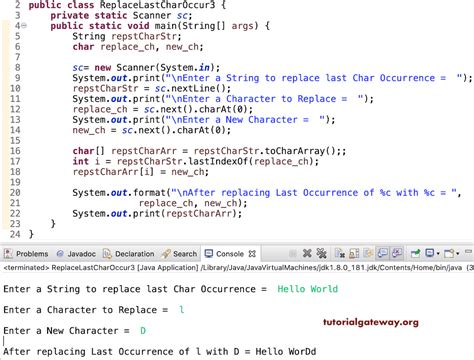Click 'new_ch = sc.next().charAt(0)' on line 14
474x360 pixels.
coord(149,130)
